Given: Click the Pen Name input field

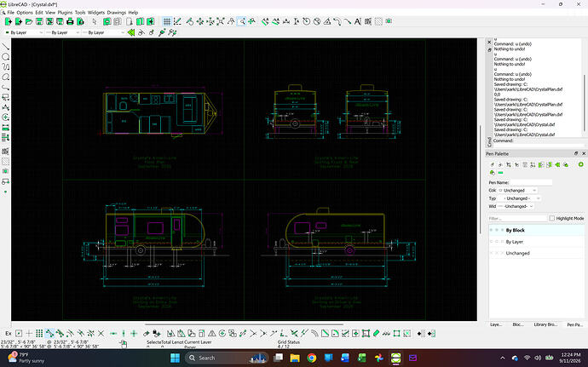Looking at the screenshot, I should (x=531, y=182).
